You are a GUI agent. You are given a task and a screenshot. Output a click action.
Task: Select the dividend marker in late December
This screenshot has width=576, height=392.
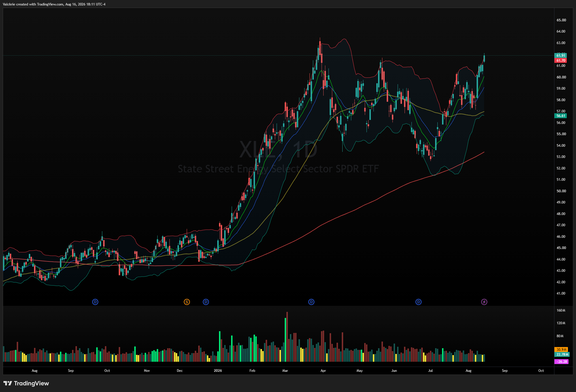(x=206, y=302)
